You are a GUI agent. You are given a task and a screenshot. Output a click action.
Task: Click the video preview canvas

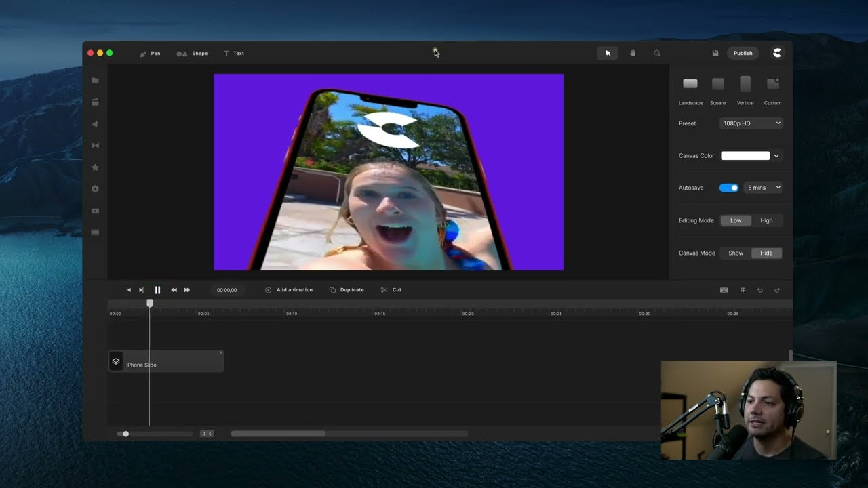389,172
